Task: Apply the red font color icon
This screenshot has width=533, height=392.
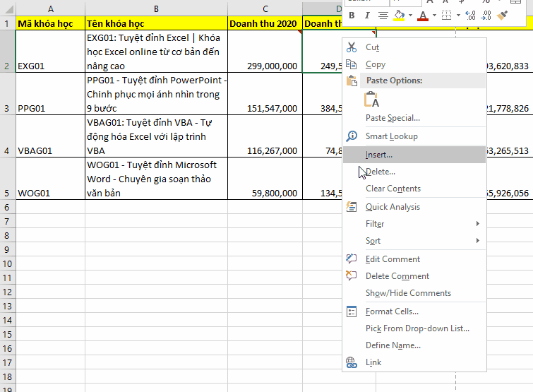Action: [x=423, y=15]
